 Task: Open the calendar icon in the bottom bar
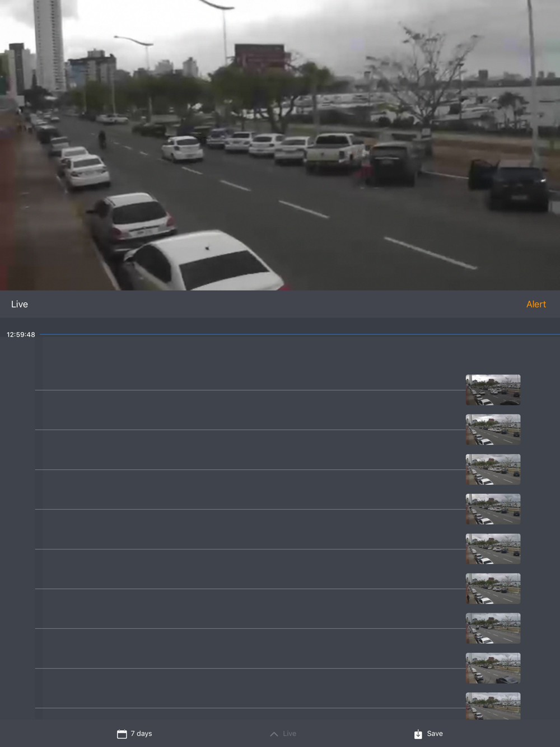(x=122, y=734)
